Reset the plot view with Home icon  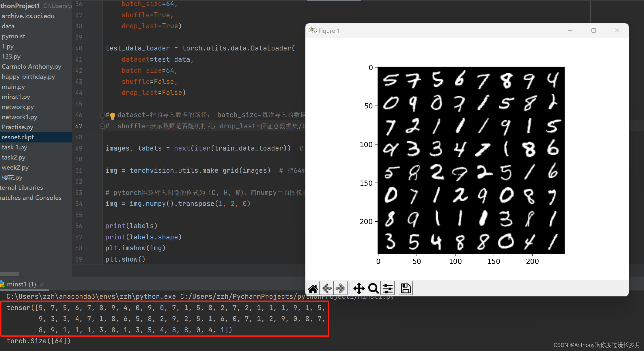(313, 288)
